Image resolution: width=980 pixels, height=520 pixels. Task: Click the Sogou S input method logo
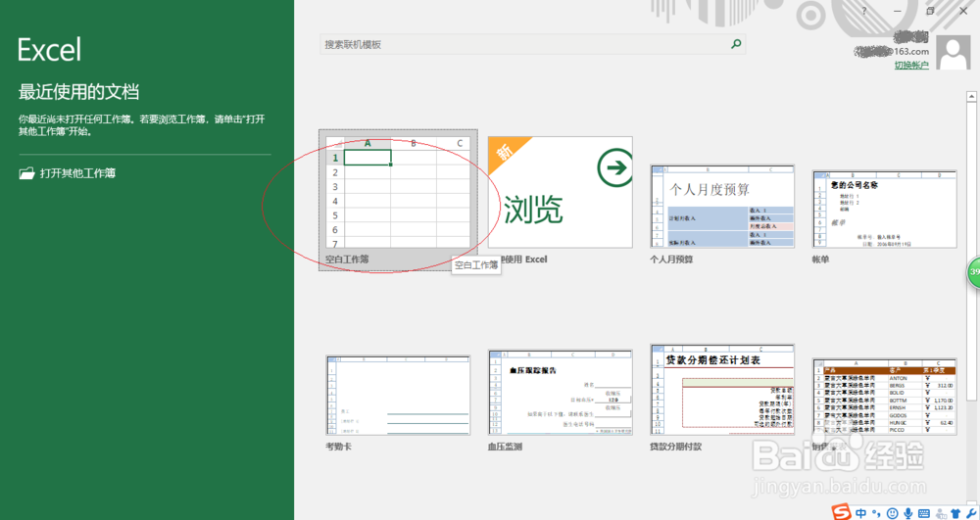coord(841,512)
